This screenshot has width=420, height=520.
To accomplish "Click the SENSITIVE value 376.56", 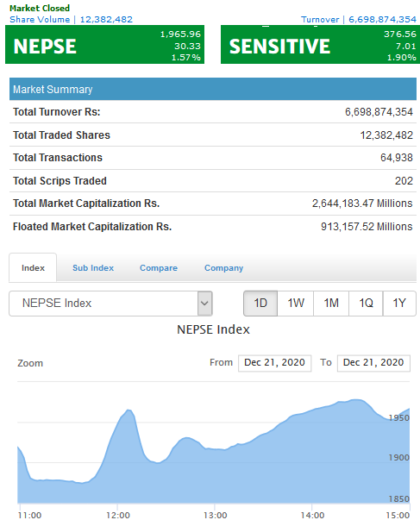I will (400, 34).
